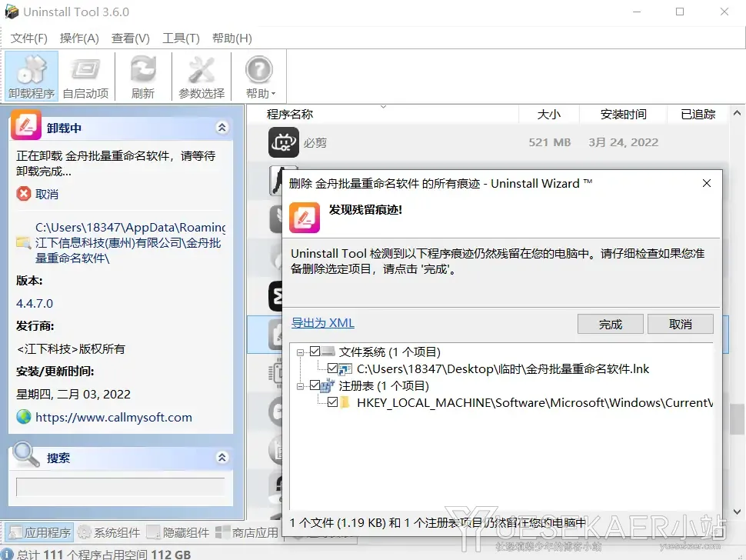Click the shortcut file icon for .lnk entry
This screenshot has height=560, width=746.
pos(345,368)
